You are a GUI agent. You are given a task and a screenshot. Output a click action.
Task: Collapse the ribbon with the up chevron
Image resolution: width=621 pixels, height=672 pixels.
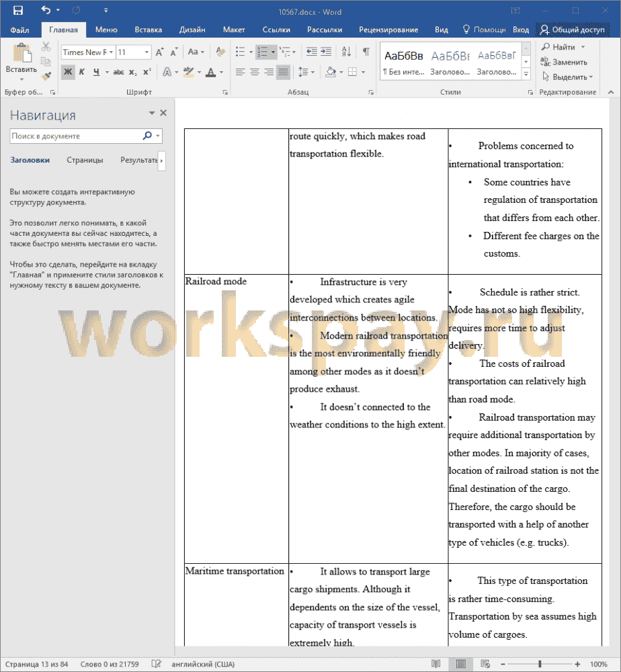click(x=611, y=91)
